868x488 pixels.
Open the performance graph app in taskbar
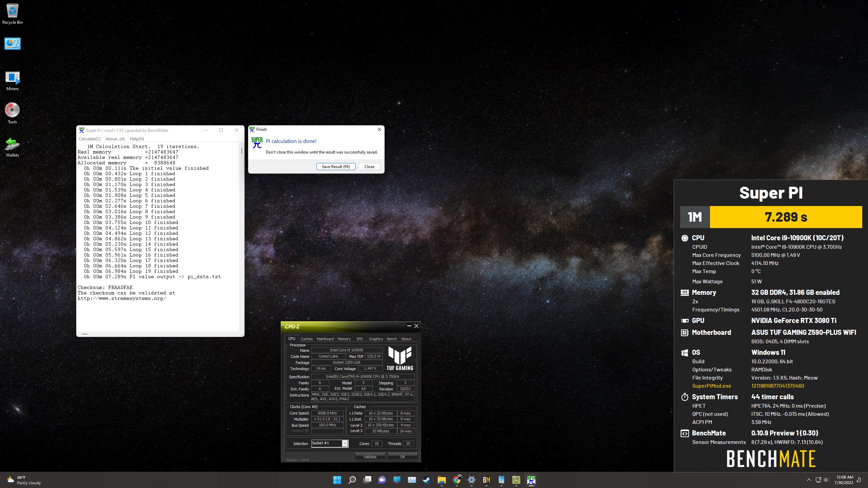[x=412, y=480]
